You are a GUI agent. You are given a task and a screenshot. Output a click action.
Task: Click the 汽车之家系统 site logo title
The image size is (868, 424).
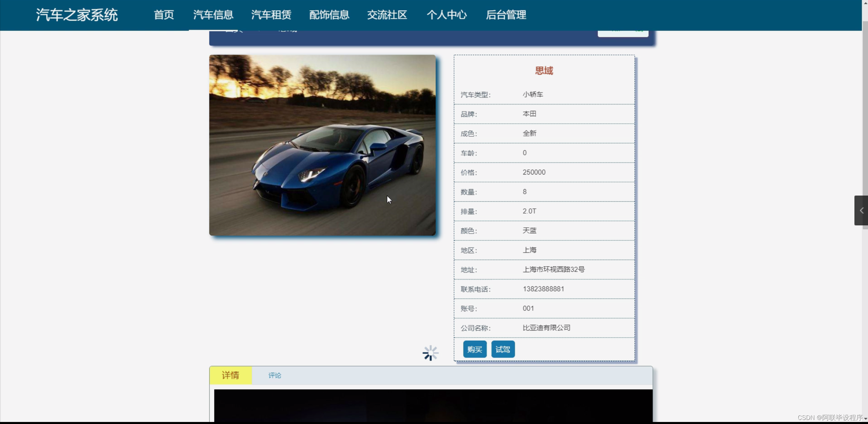click(x=77, y=15)
